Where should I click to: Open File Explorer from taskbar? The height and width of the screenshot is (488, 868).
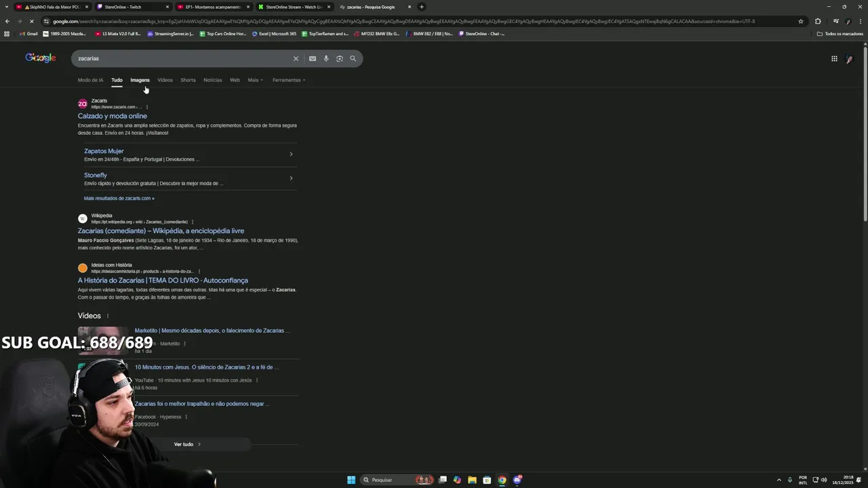(472, 480)
